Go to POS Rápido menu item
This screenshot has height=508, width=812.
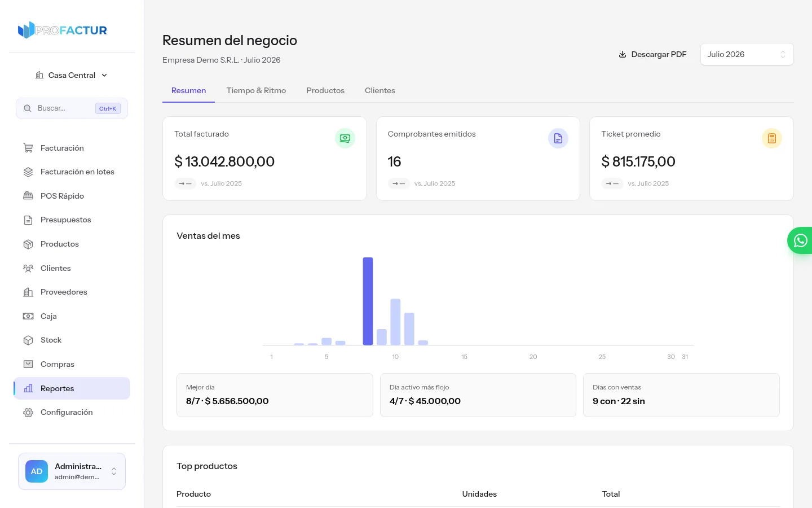click(x=72, y=196)
